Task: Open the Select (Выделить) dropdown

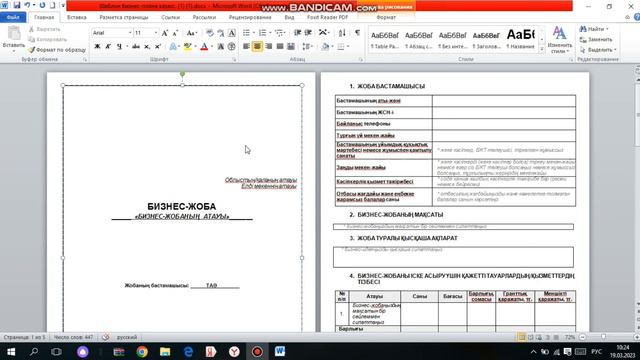Action: 598,50
